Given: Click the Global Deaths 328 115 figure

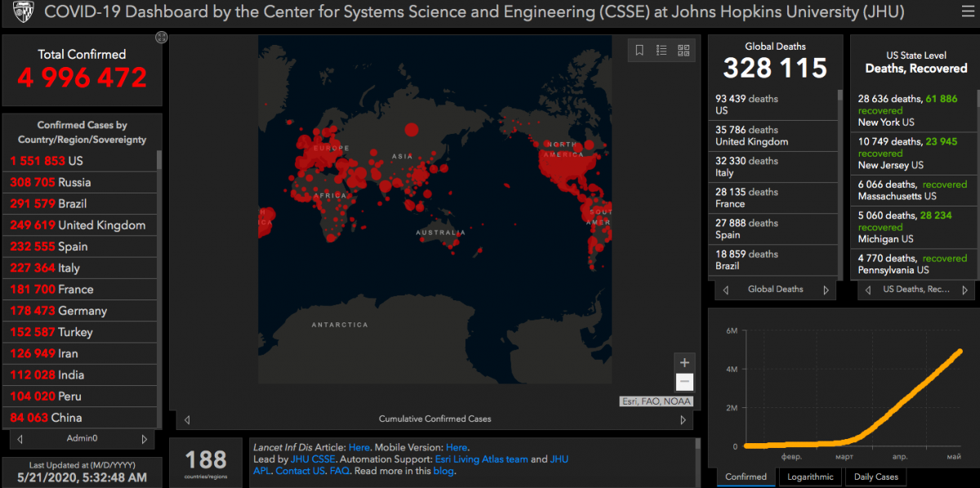Looking at the screenshot, I should point(775,68).
